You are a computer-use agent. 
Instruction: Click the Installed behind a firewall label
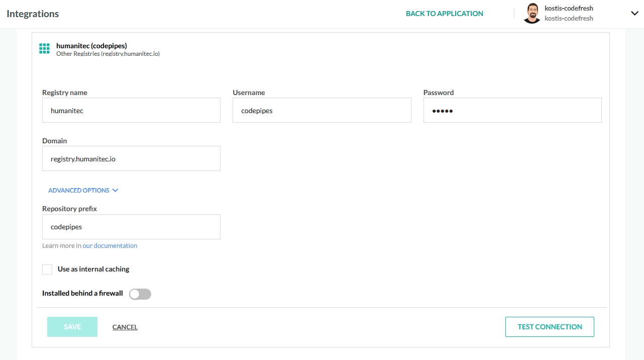[x=82, y=293]
